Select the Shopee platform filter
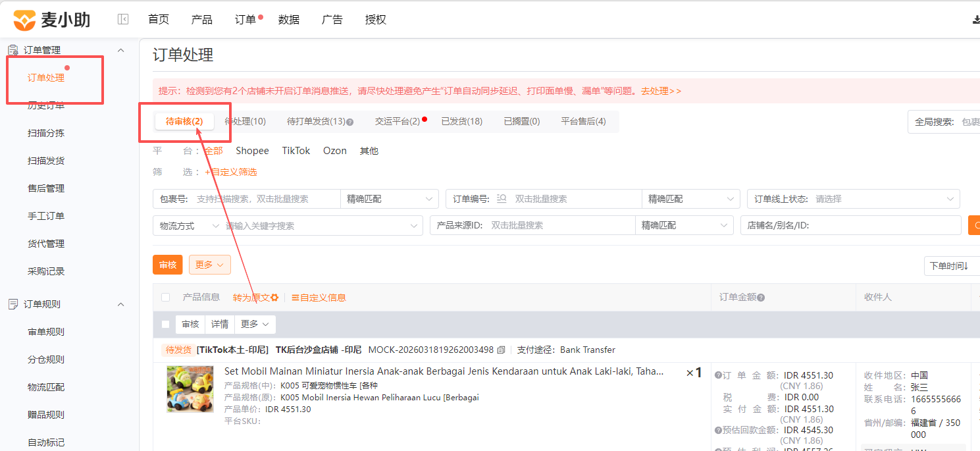Viewport: 980px width, 451px height. [252, 151]
